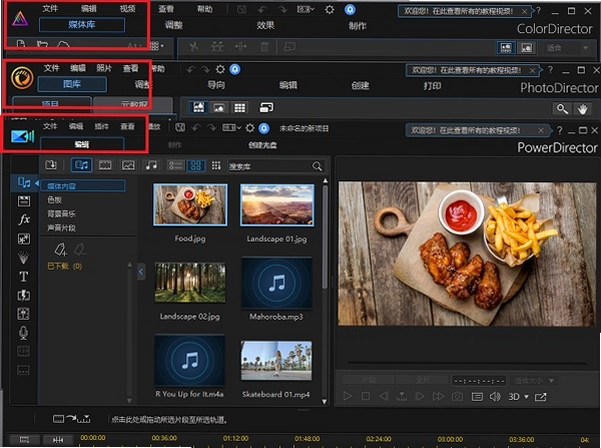Open the PiP Objects Room icon
Viewport: 601px width, 448px height.
[x=24, y=239]
